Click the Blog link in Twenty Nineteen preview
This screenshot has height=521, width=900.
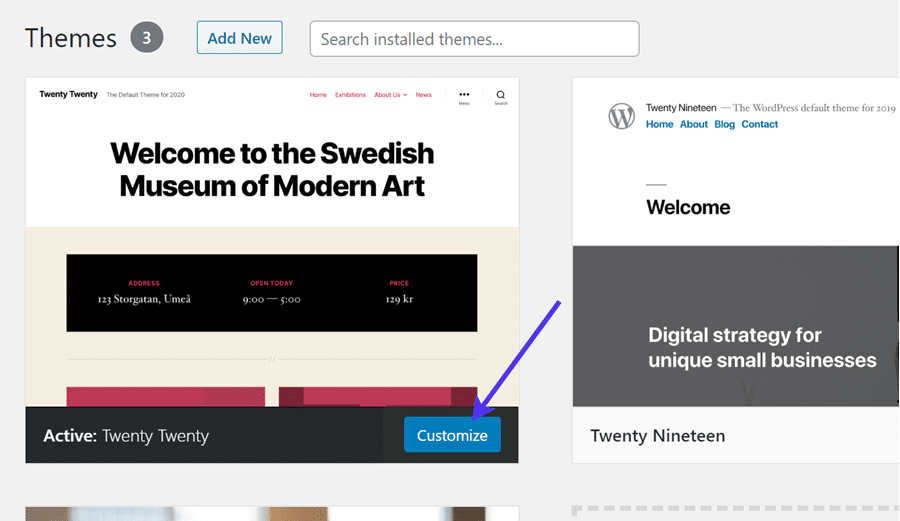tap(724, 124)
